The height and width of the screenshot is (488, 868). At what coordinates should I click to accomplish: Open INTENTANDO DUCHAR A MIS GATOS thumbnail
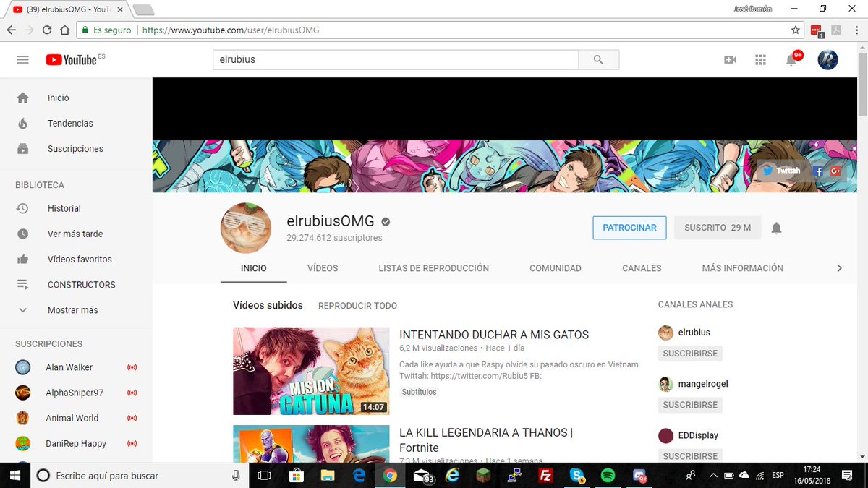pyautogui.click(x=311, y=371)
